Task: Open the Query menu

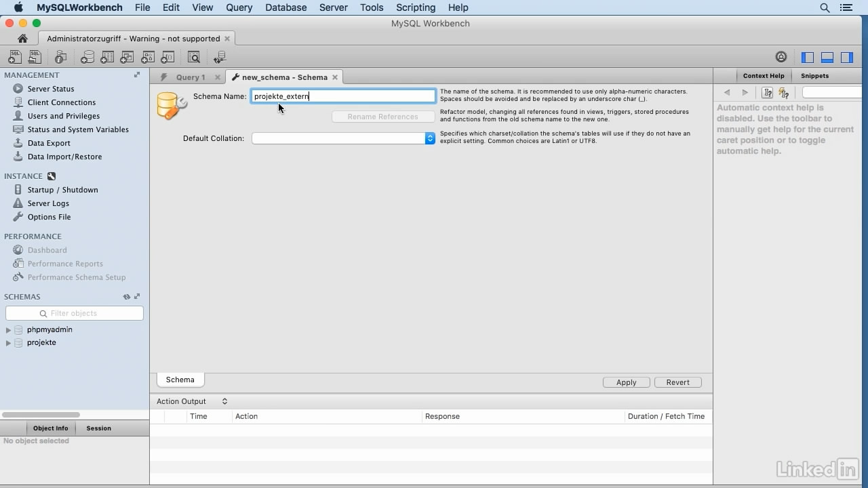Action: click(x=239, y=7)
